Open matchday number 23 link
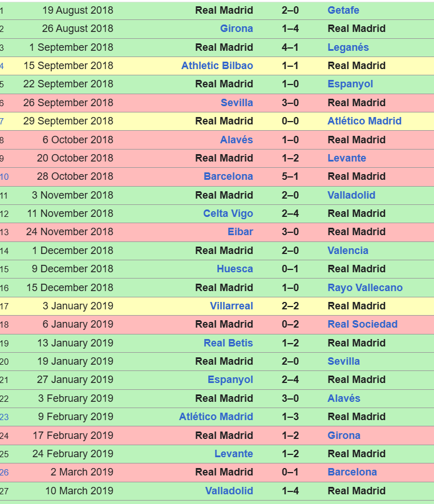The height and width of the screenshot is (504, 434). coord(4,417)
